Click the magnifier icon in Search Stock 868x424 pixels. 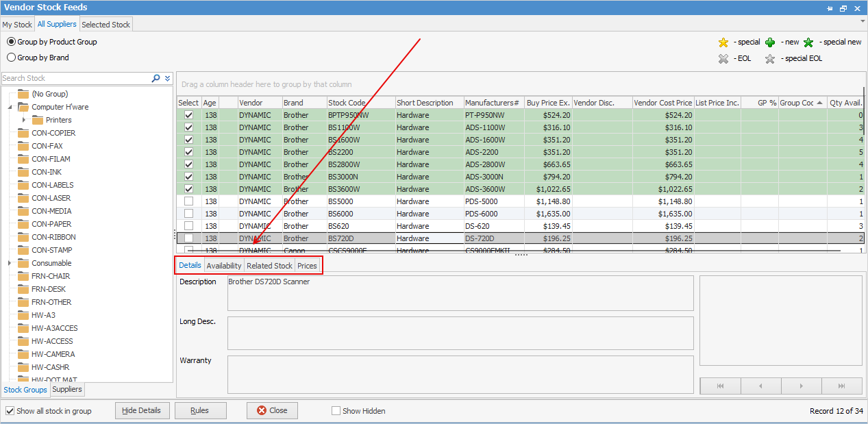click(156, 79)
